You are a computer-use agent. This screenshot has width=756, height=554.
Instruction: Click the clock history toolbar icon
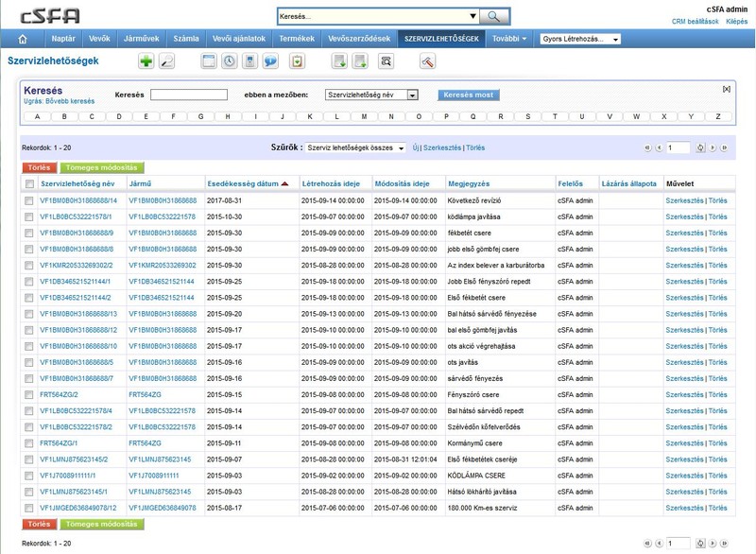coord(230,61)
